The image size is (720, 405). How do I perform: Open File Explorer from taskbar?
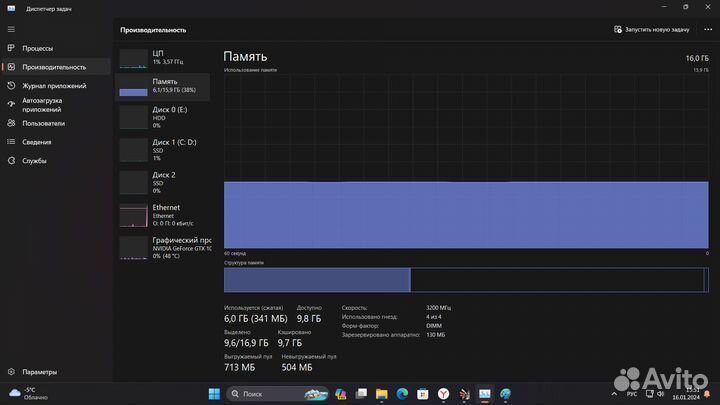pyautogui.click(x=382, y=394)
